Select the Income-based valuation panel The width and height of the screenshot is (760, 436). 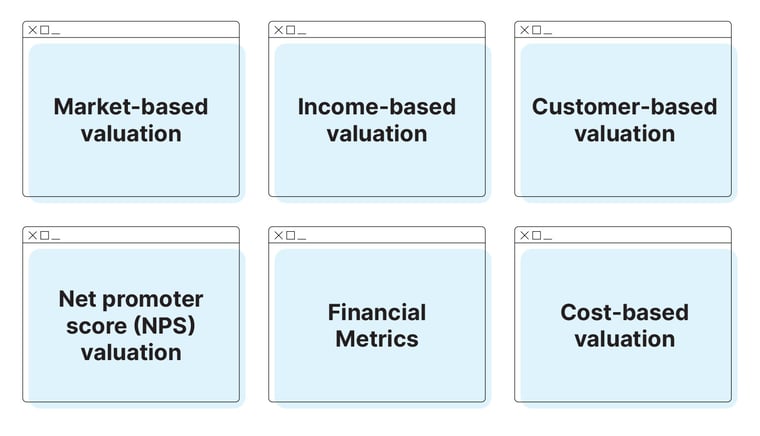(x=377, y=119)
